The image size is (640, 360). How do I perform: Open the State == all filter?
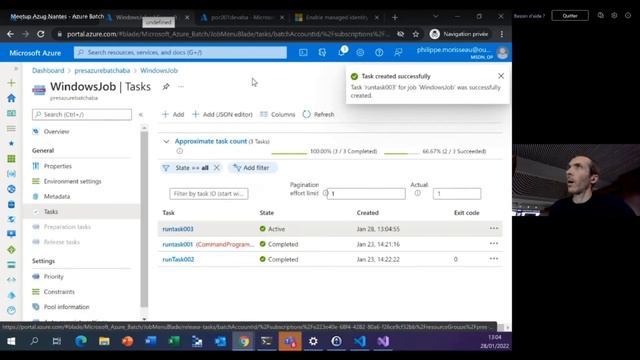click(x=192, y=168)
